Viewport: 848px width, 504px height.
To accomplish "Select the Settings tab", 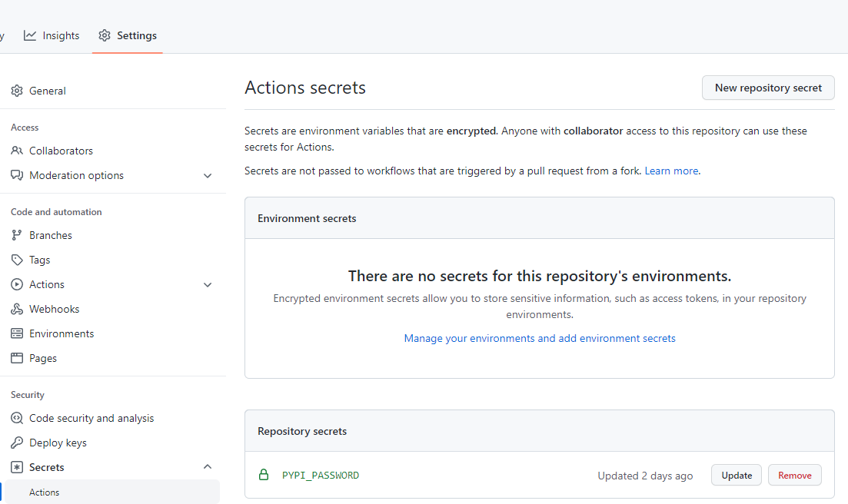I will [128, 35].
